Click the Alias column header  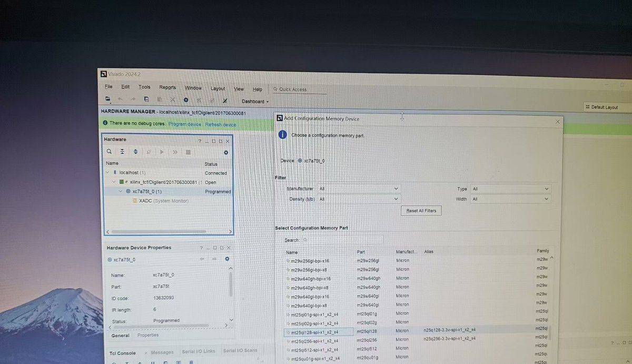pos(429,252)
